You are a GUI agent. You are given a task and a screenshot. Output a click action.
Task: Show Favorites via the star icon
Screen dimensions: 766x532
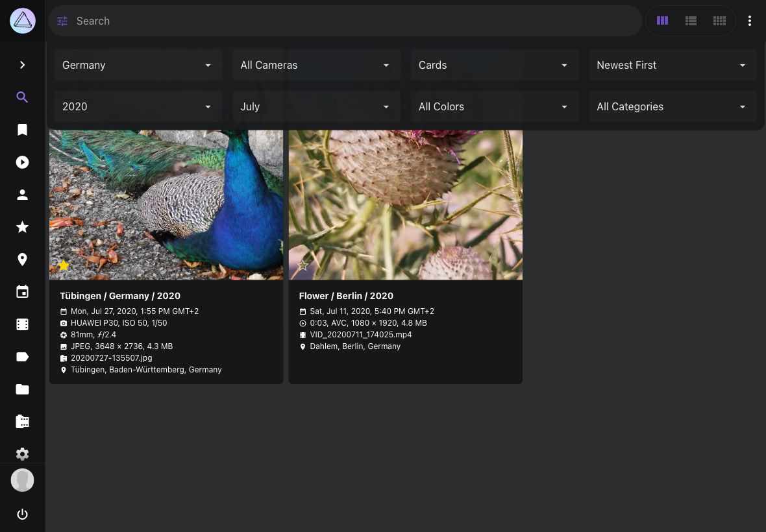coord(23,227)
